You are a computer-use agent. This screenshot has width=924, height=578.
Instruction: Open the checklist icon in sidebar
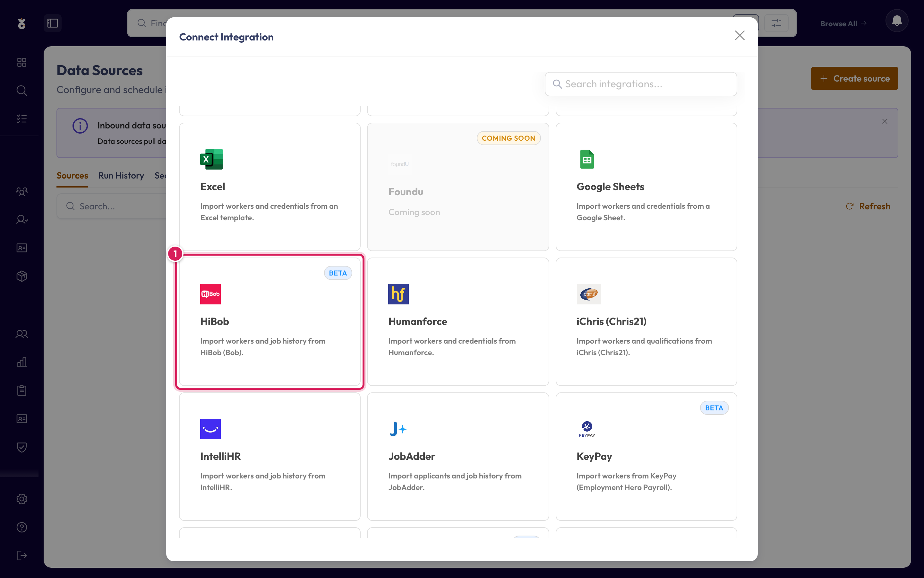click(x=22, y=119)
